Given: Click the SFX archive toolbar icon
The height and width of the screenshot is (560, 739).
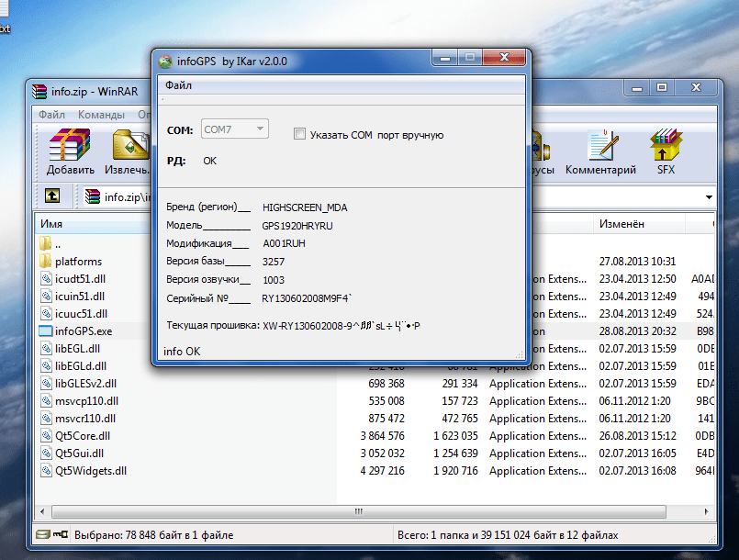Looking at the screenshot, I should 666,147.
